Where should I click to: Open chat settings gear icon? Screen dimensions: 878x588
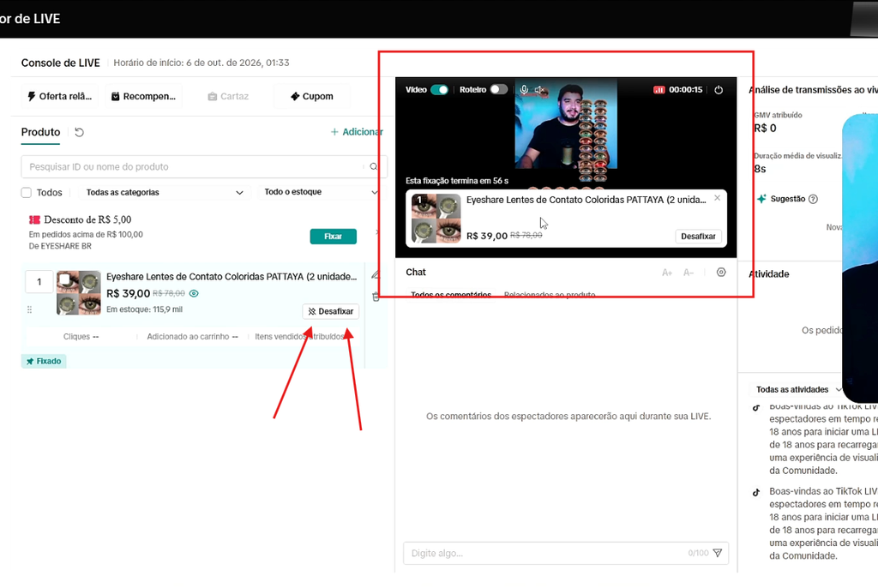pyautogui.click(x=721, y=273)
